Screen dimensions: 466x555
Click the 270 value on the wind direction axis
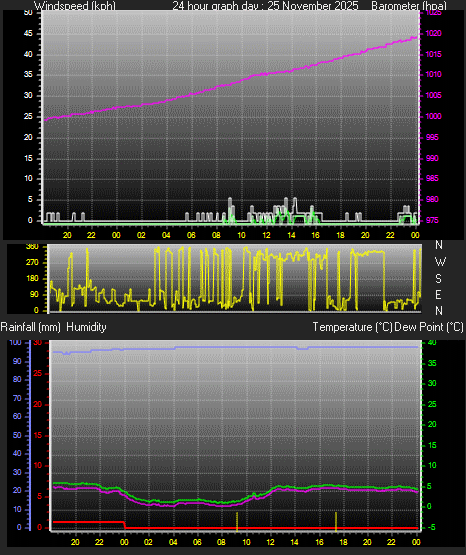pyautogui.click(x=32, y=262)
